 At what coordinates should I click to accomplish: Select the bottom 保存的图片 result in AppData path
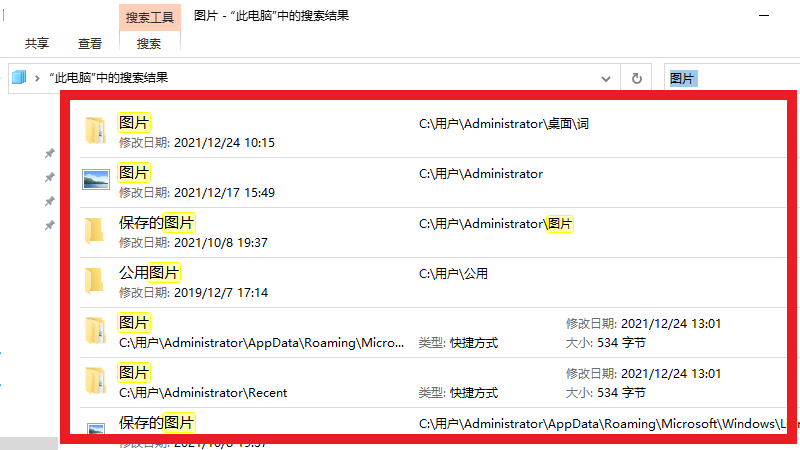[156, 421]
